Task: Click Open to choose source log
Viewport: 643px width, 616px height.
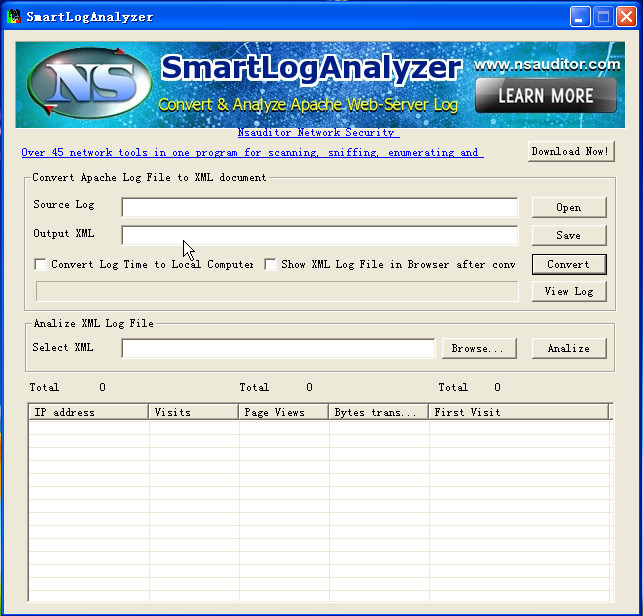Action: (x=569, y=208)
